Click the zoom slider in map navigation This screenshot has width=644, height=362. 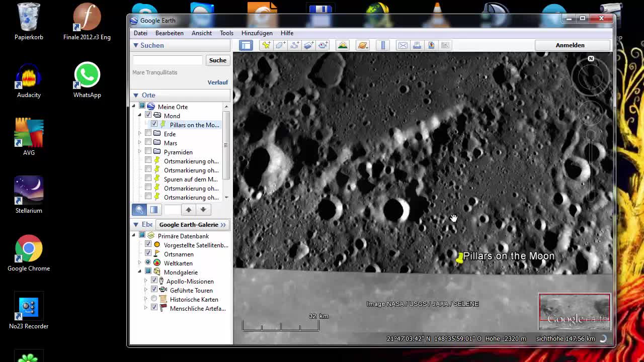tap(591, 166)
